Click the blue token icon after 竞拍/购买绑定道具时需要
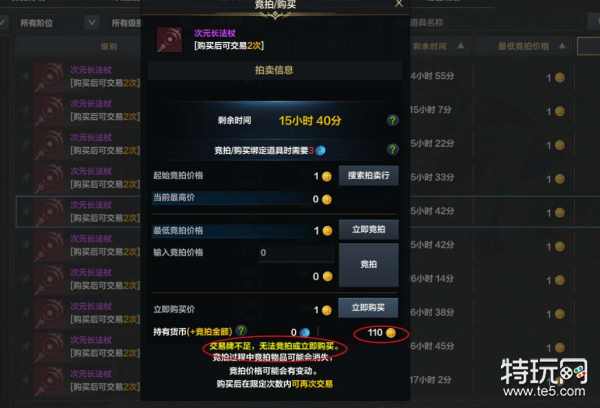This screenshot has width=600, height=408. tap(321, 150)
